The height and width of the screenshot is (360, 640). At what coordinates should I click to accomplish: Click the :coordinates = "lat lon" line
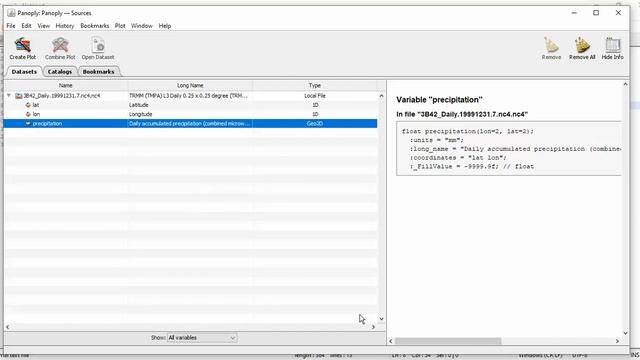pyautogui.click(x=458, y=158)
